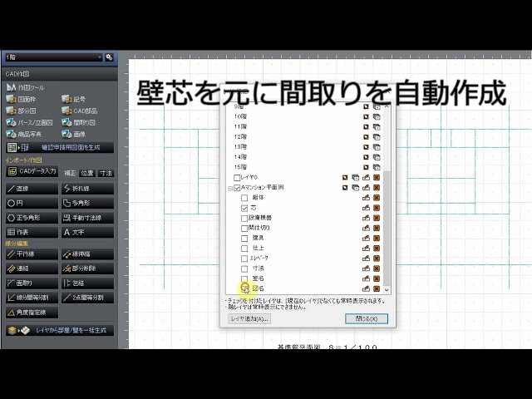This screenshot has height=399, width=532.
Task: Select the 多角形 polygon tool
Action: [87, 203]
